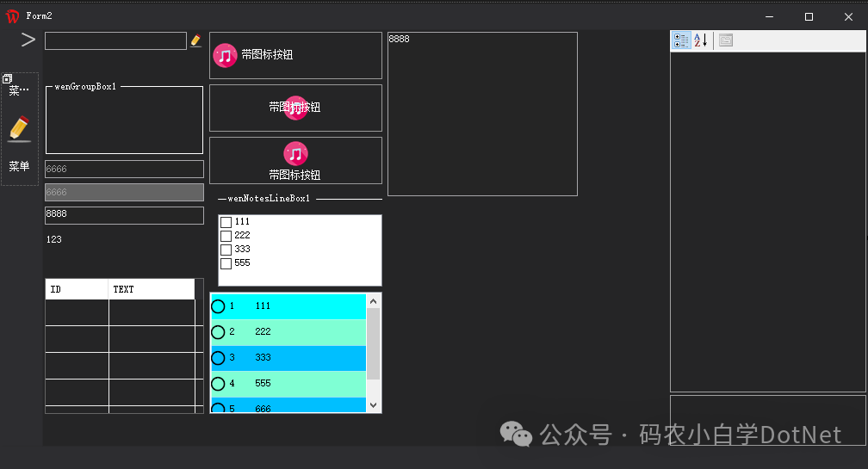Click the top 带图标按钮 button with left icon
868x469 pixels.
pos(295,56)
